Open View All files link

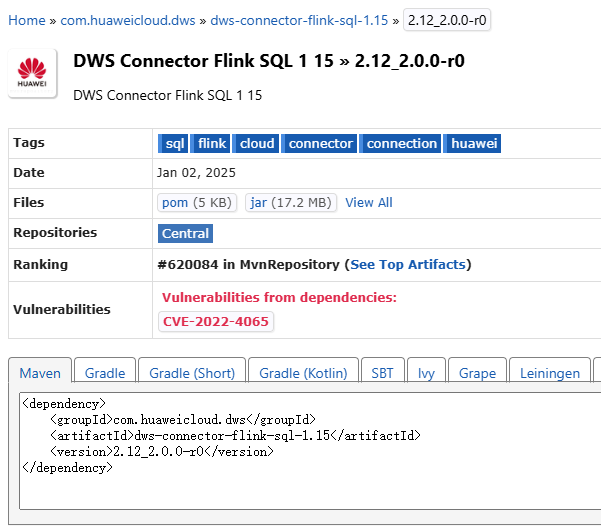click(x=369, y=202)
